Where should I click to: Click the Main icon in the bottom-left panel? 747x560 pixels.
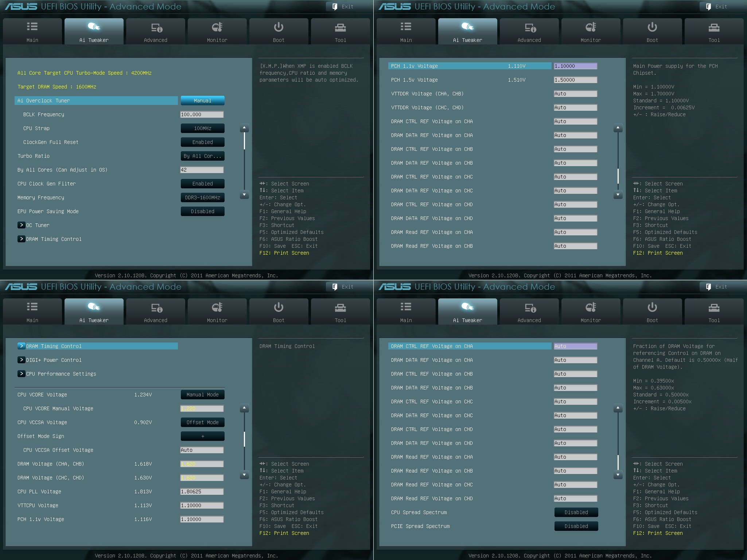point(32,307)
